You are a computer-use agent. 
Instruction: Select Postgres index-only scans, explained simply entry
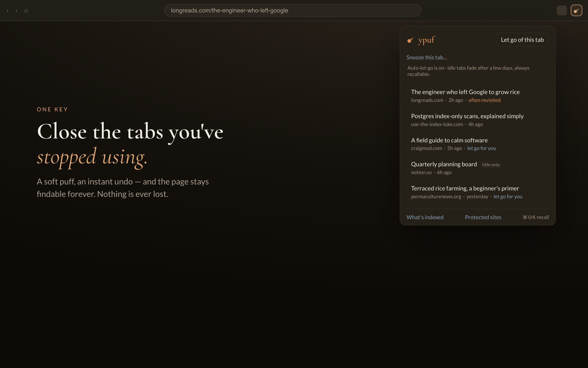478,120
